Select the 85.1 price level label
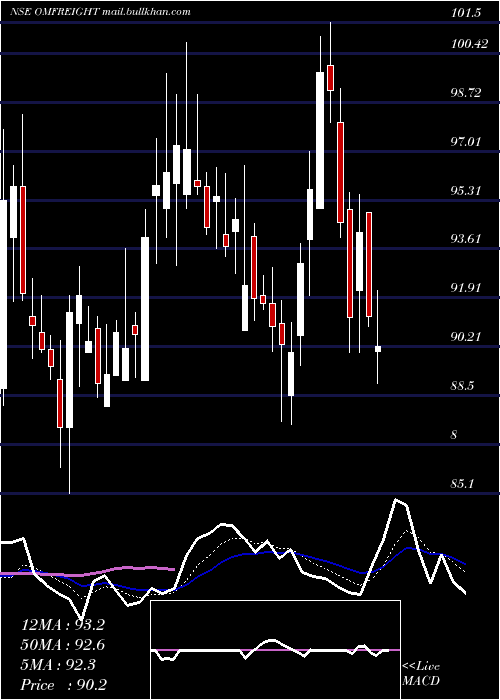The image size is (500, 700). click(464, 483)
